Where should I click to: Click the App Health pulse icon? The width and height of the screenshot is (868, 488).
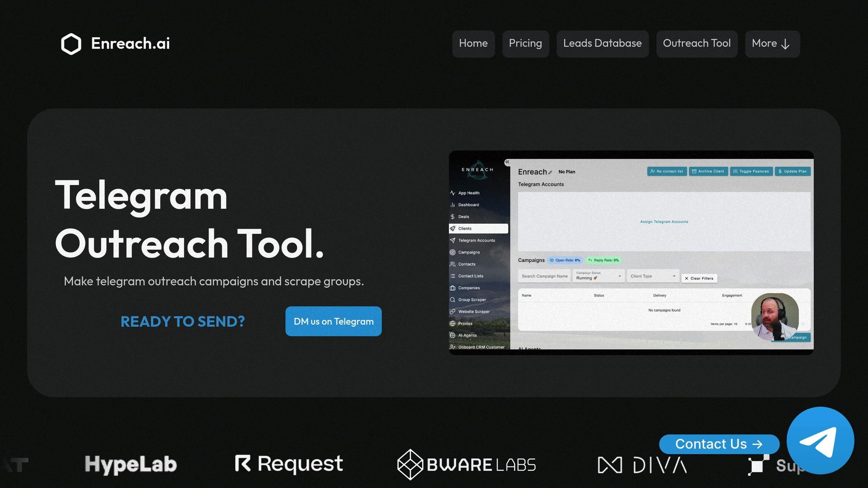click(x=453, y=193)
